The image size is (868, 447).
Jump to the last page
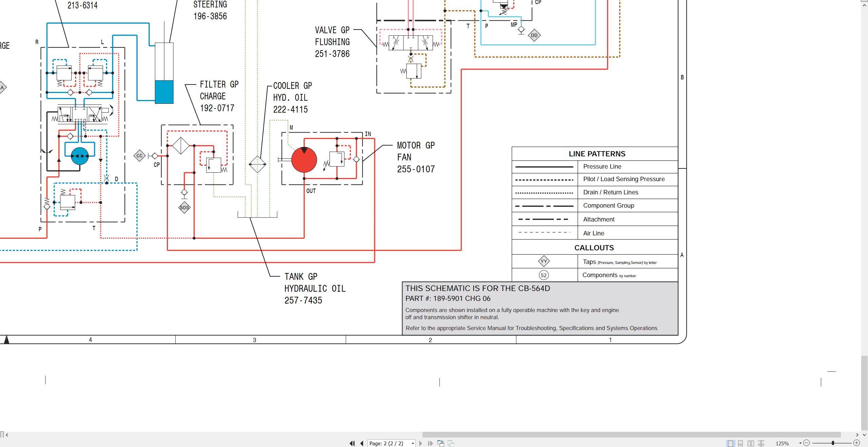coord(431,443)
